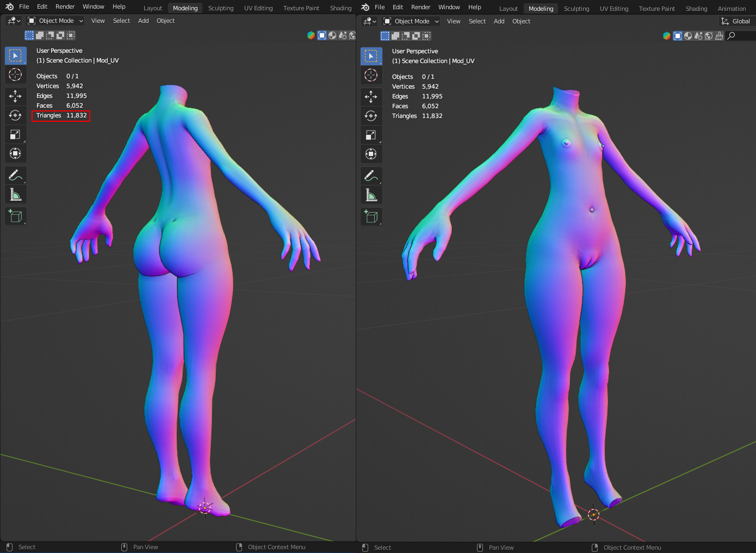Switch to Sculpting workspace tab in left window
756x553 pixels.
(x=221, y=8)
